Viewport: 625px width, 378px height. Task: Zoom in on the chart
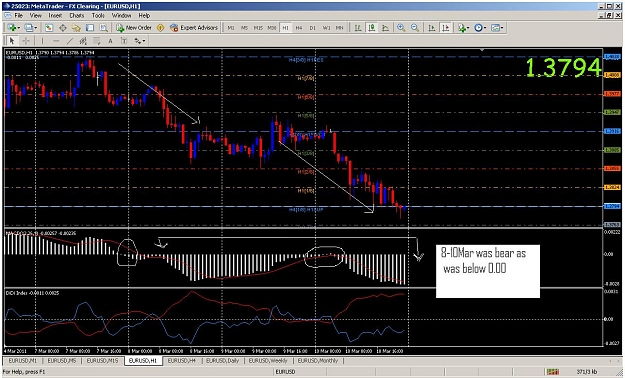[401, 28]
